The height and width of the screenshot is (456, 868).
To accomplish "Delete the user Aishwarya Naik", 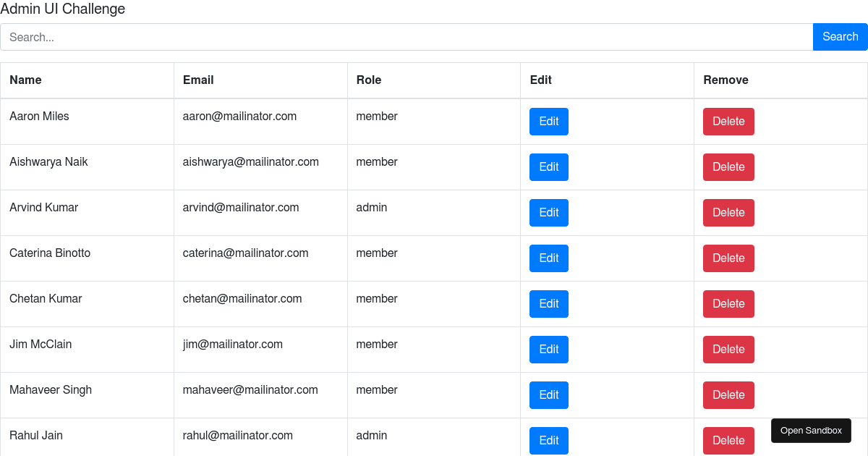I will click(728, 166).
